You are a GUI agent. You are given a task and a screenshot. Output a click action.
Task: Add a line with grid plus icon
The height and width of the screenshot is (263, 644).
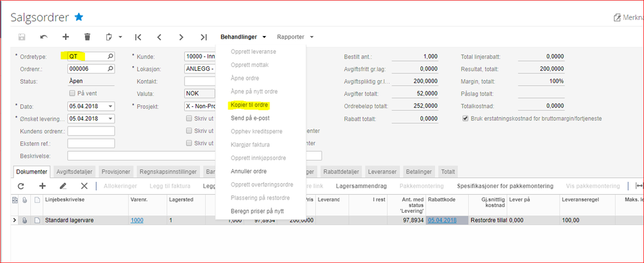43,186
